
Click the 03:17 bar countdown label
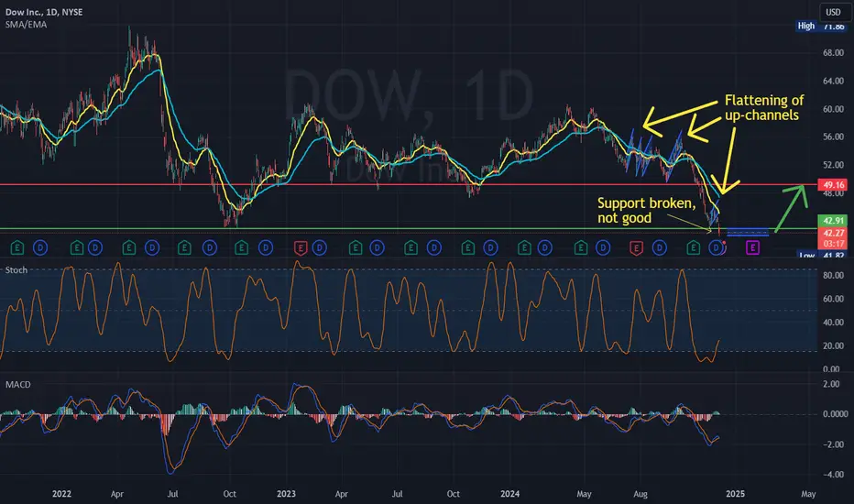[833, 244]
